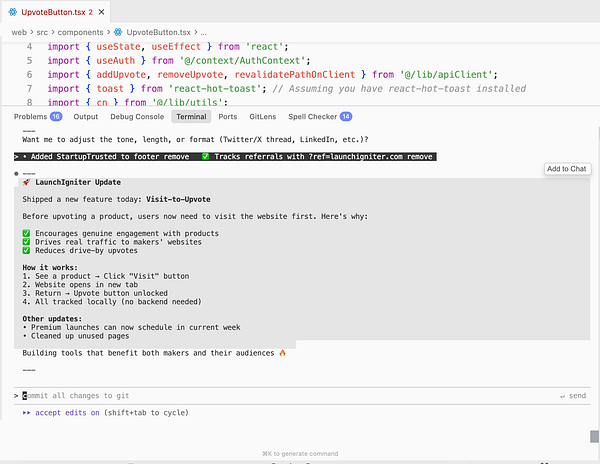Click React file icon on UpvoteButton.tsx tab
The height and width of the screenshot is (464, 600).
point(13,12)
